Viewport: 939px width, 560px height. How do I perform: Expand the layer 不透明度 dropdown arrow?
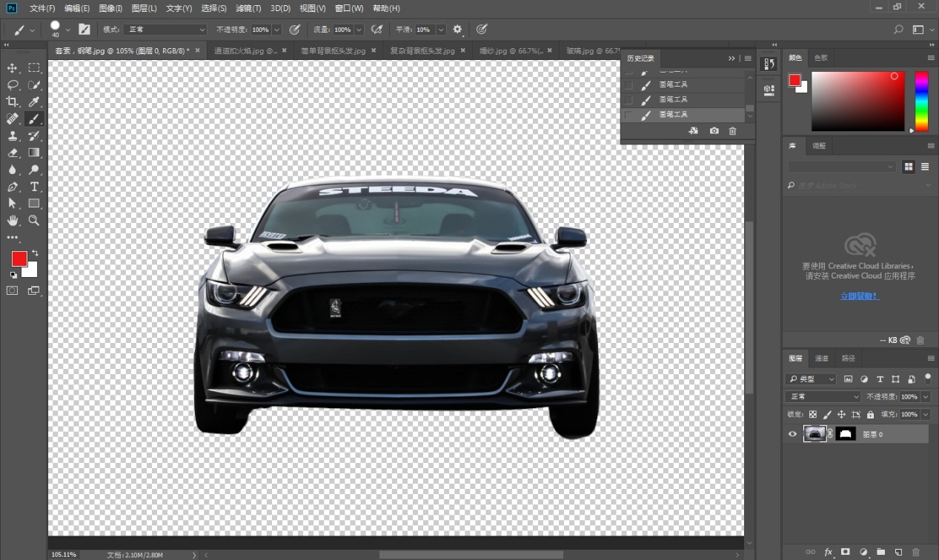coord(925,397)
